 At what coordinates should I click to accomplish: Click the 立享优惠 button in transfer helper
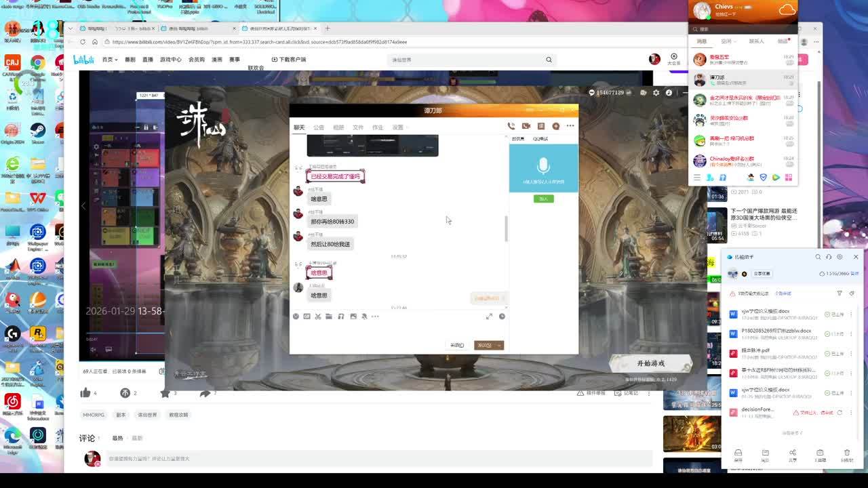(x=762, y=274)
